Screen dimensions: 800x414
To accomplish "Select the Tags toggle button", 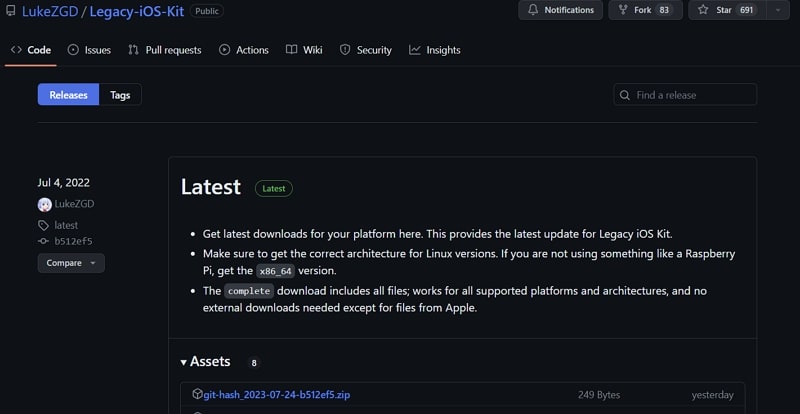I will (x=120, y=95).
